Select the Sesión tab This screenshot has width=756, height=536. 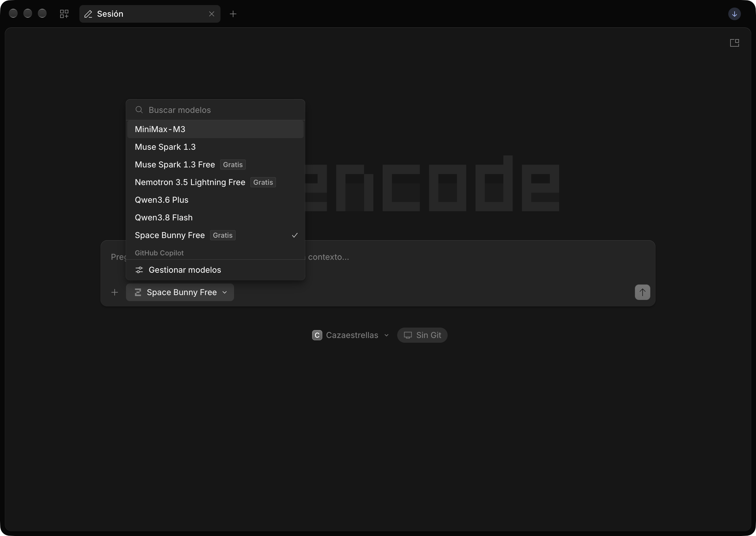150,14
